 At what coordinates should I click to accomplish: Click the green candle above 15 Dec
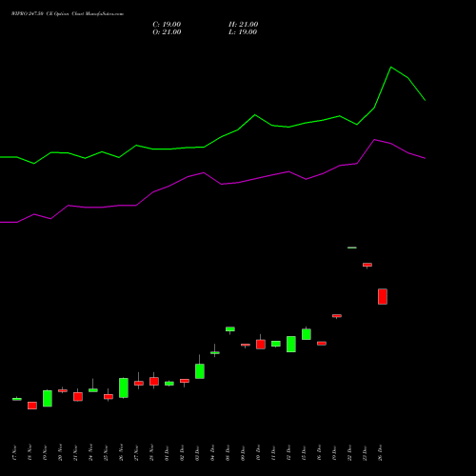307,334
